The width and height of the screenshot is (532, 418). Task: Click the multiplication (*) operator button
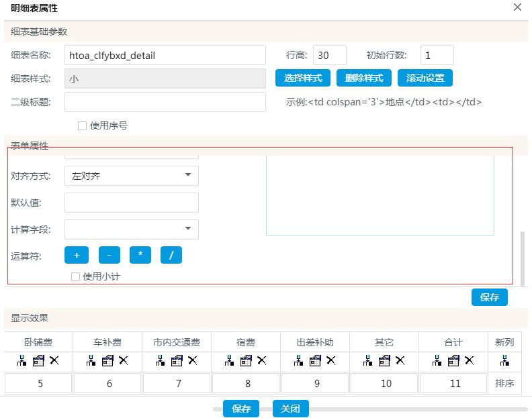(x=140, y=256)
